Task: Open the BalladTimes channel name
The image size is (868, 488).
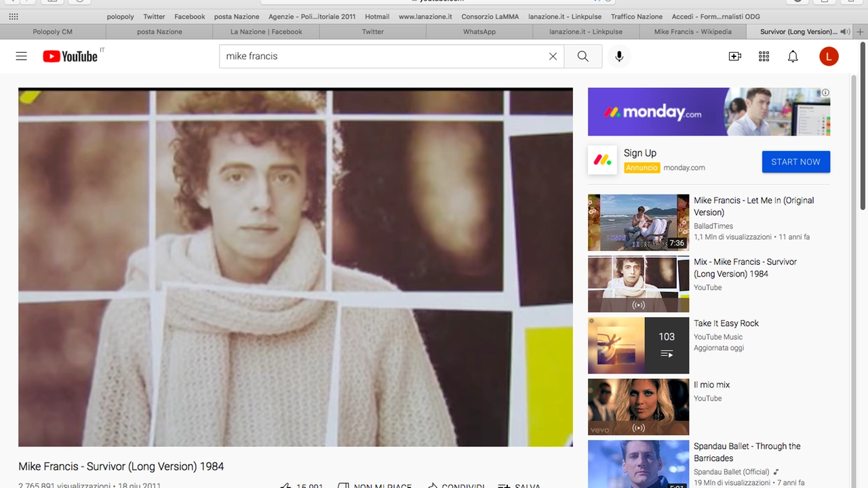Action: click(x=713, y=226)
